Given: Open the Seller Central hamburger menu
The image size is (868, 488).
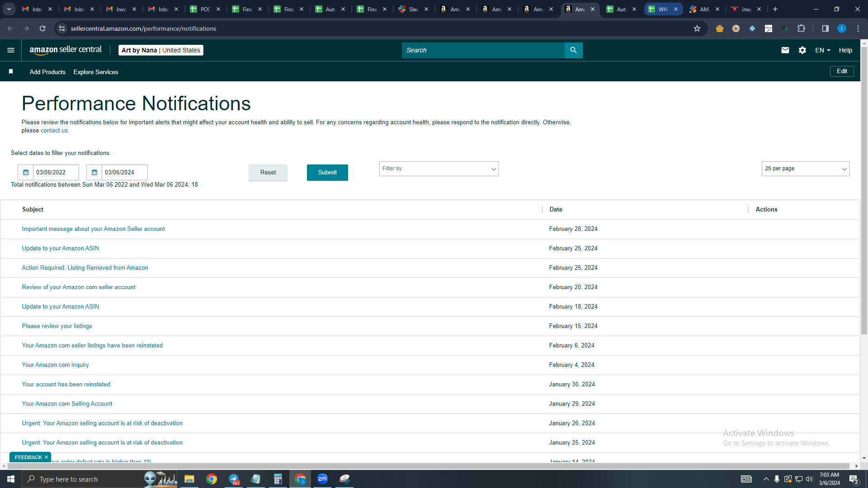Looking at the screenshot, I should [11, 50].
